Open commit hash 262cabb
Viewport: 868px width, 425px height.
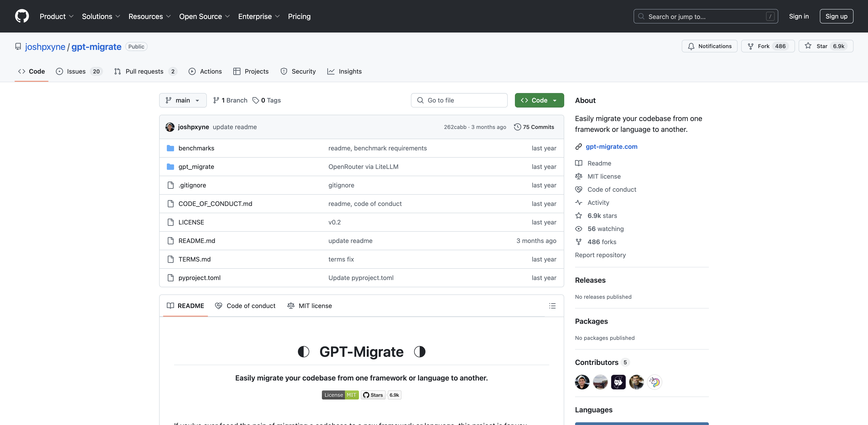pyautogui.click(x=455, y=127)
